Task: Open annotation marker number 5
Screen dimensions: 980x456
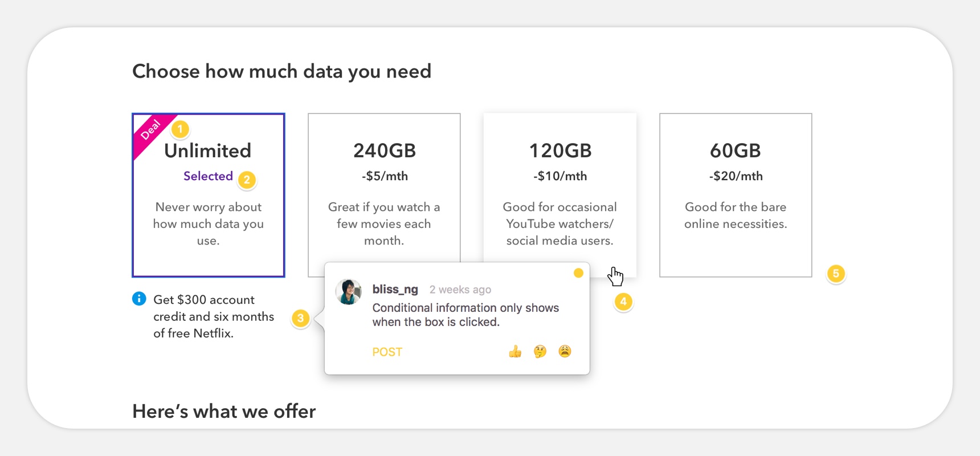Action: tap(836, 274)
